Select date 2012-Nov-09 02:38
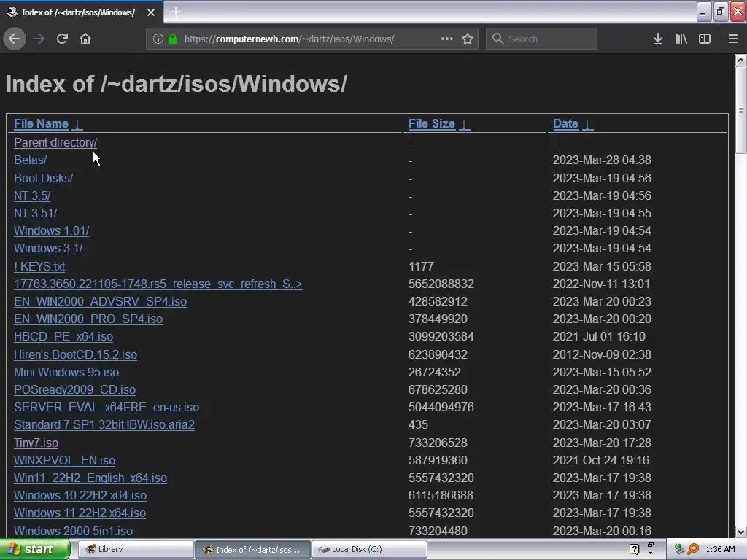This screenshot has width=747, height=560. [602, 355]
